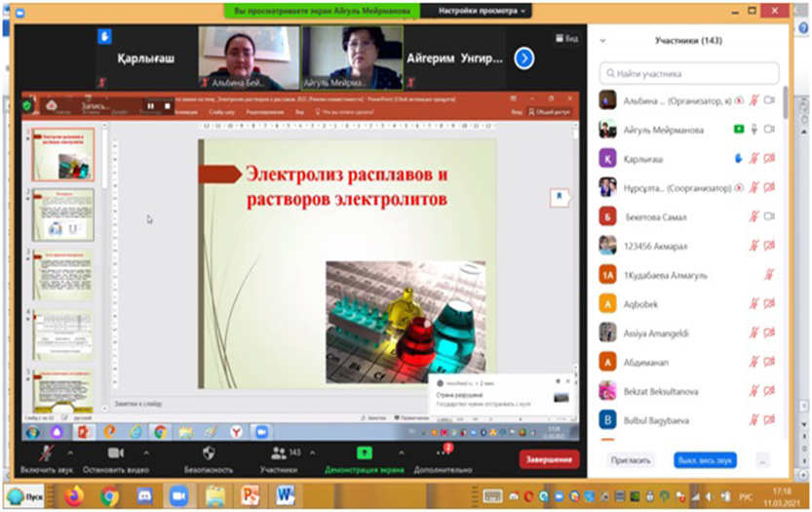The width and height of the screenshot is (812, 512).
Task: Select slide 3 thumbnail in shared PowerPoint
Action: pyautogui.click(x=63, y=275)
